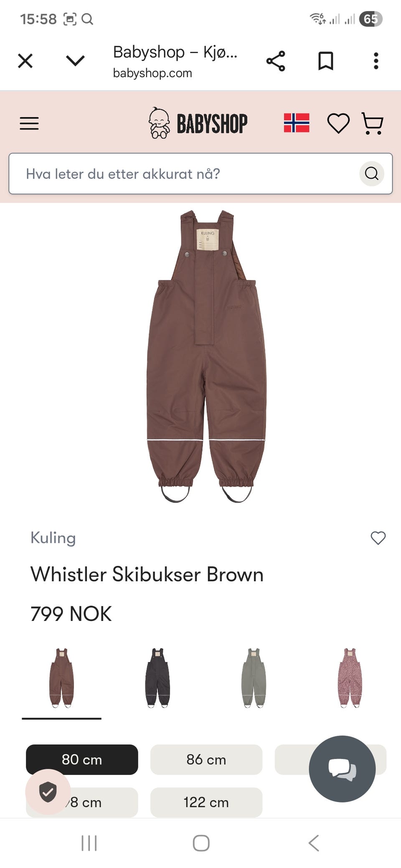Add the Whistler Skibukser to favorites

[x=378, y=538]
